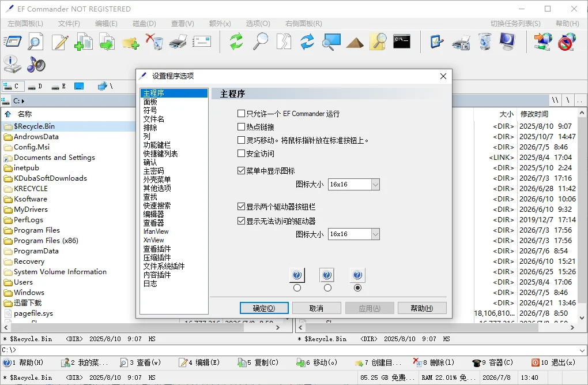
Task: Open the 选项(O) menu
Action: coord(258,23)
